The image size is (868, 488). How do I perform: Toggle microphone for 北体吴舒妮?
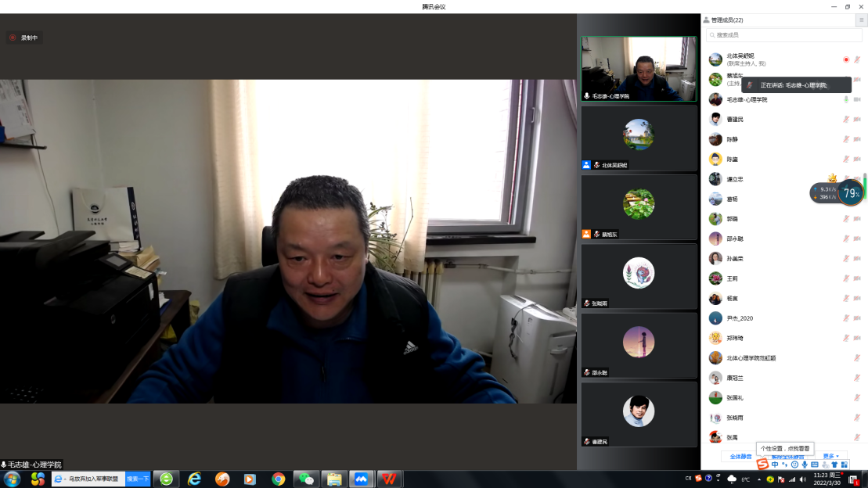pyautogui.click(x=857, y=59)
